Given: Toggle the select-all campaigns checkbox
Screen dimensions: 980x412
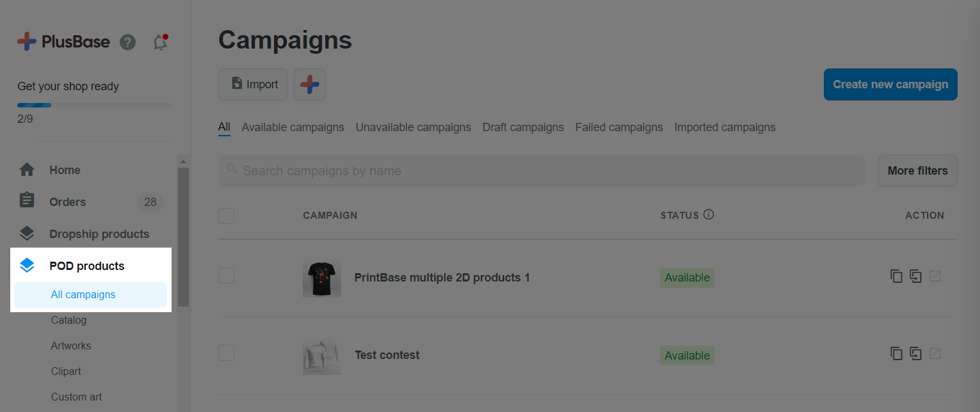Looking at the screenshot, I should (x=226, y=216).
